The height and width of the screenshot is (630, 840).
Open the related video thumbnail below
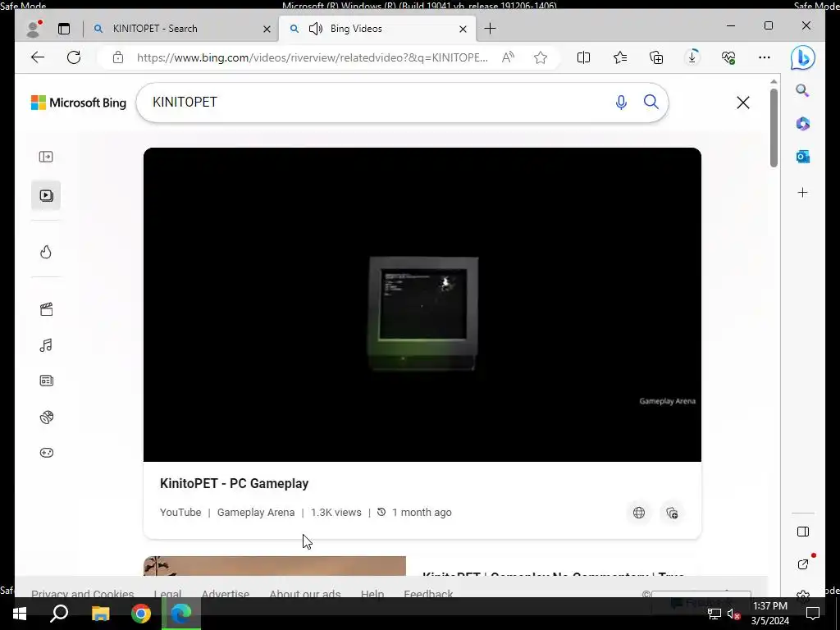click(274, 566)
